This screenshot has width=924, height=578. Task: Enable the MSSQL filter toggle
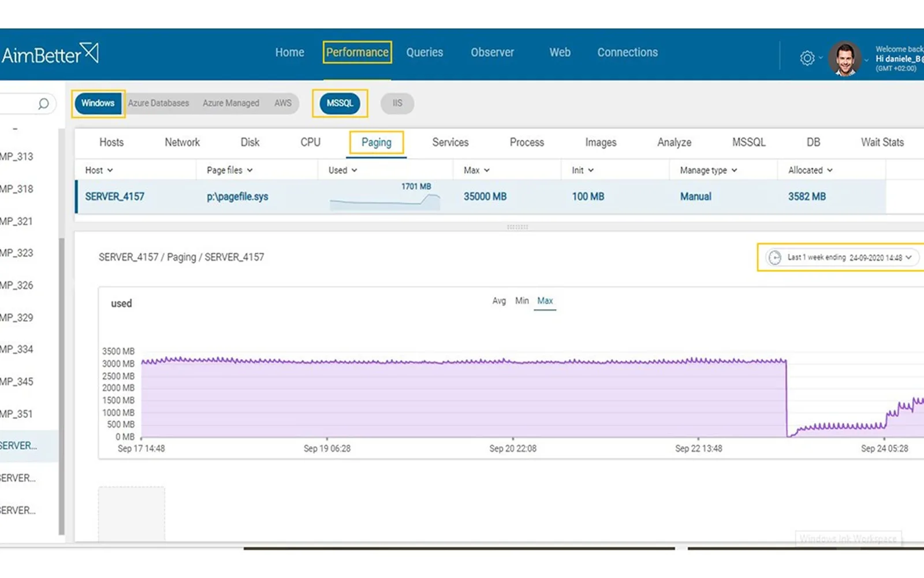(340, 103)
